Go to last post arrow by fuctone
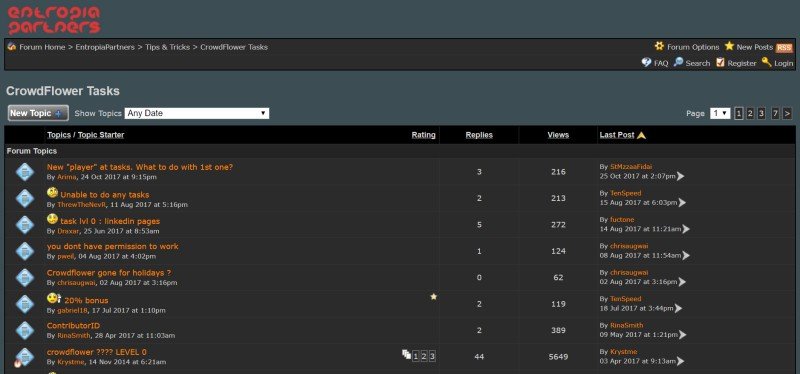Screen dimensions: 800x374 click(x=686, y=229)
